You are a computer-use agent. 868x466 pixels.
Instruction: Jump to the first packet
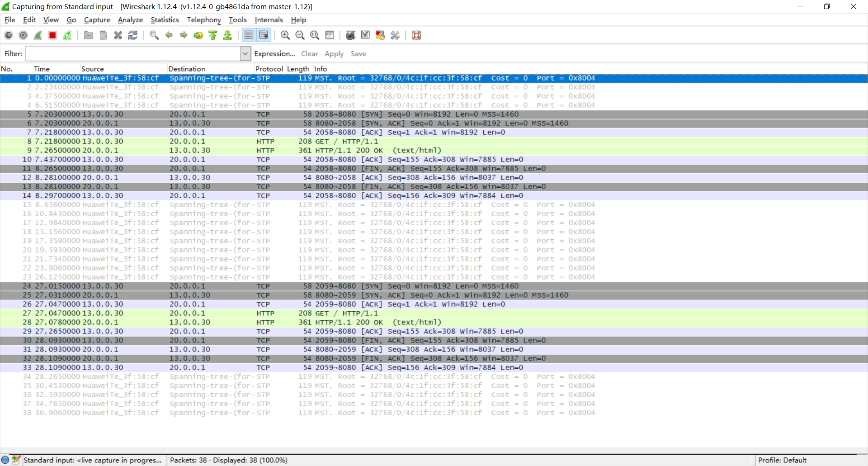pyautogui.click(x=213, y=35)
